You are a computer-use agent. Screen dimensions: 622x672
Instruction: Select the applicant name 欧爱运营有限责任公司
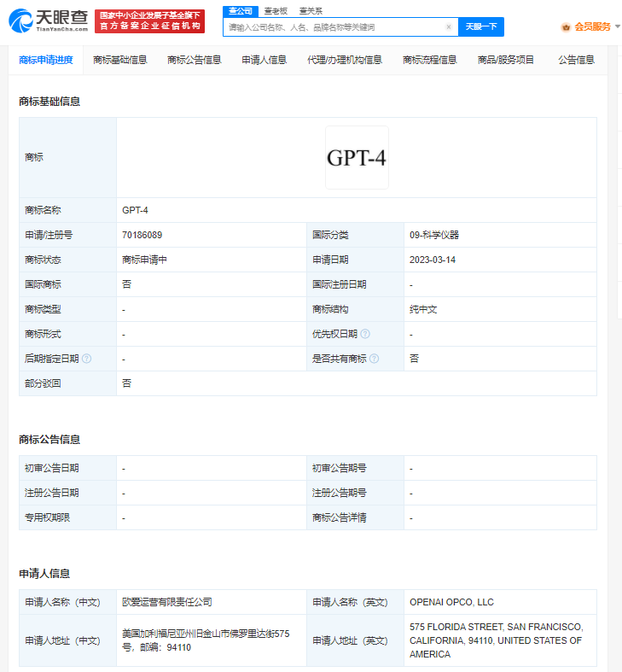click(x=167, y=602)
